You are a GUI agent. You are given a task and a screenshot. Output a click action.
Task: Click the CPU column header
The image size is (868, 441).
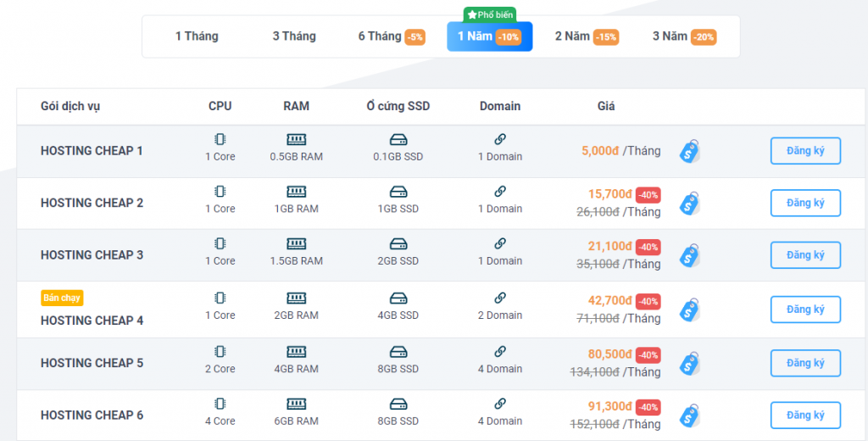click(x=220, y=106)
